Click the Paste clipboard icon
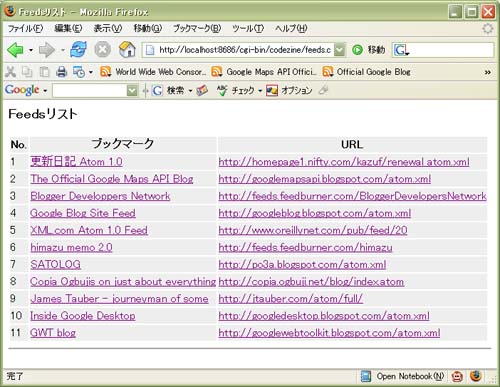The height and width of the screenshot is (387, 500). (44, 72)
